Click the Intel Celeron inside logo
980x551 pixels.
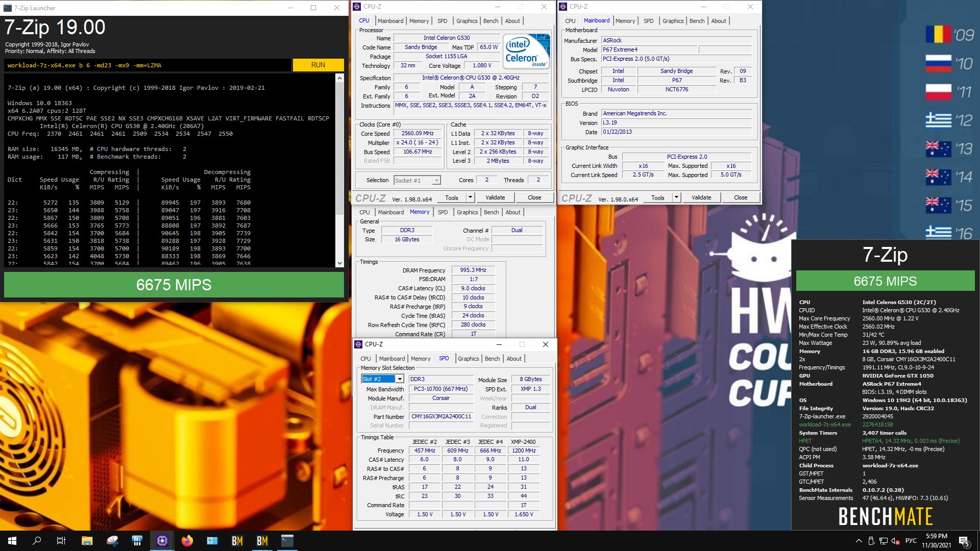pos(526,52)
